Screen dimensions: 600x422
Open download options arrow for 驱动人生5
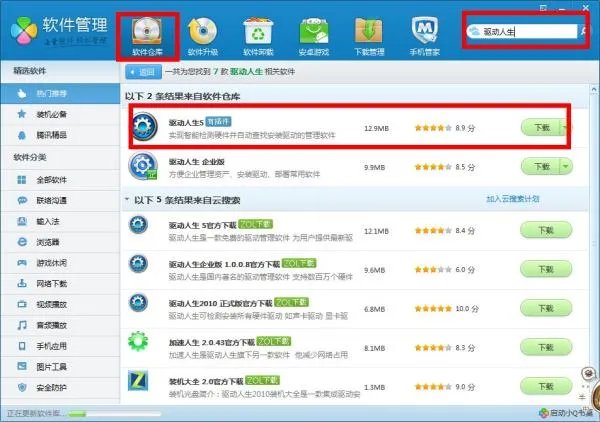(564, 127)
